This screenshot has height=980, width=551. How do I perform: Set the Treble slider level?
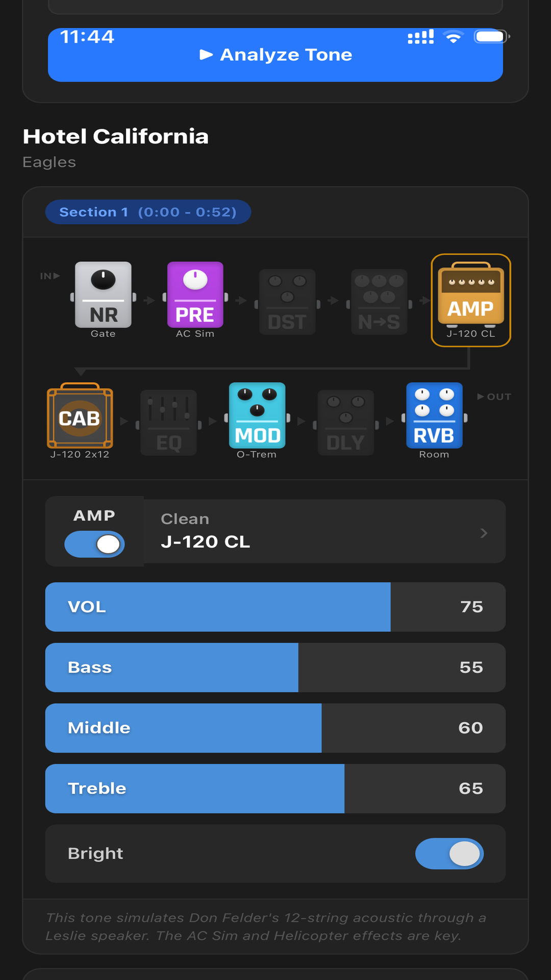(x=275, y=789)
